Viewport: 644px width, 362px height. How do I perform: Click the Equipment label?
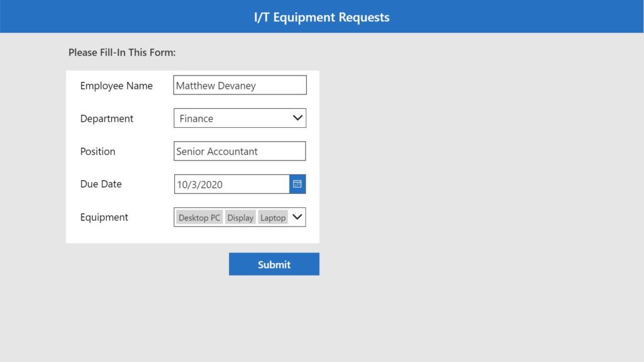(x=104, y=217)
